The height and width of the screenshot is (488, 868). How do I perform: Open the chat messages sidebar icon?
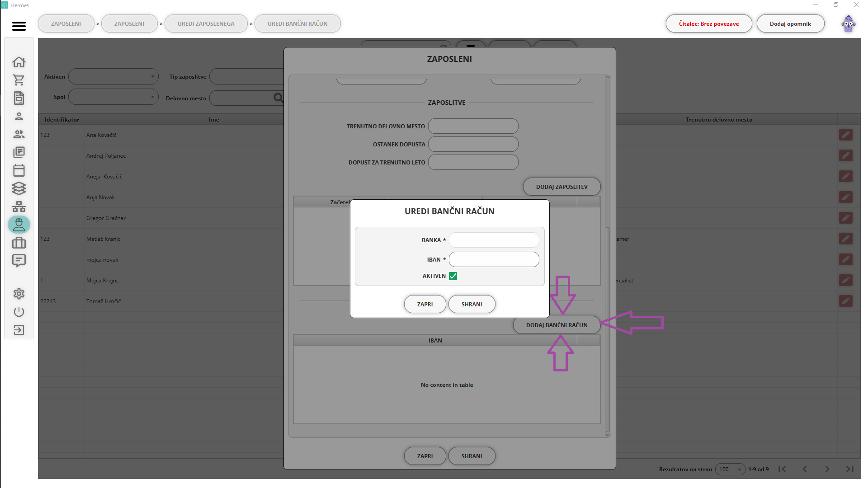point(19,261)
